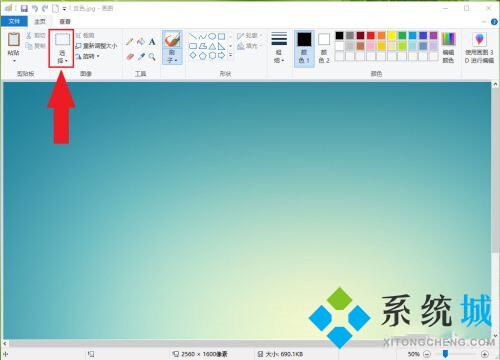Click the horizontal scrollbar left arrow
This screenshot has height=360, width=500.
(x=5, y=343)
